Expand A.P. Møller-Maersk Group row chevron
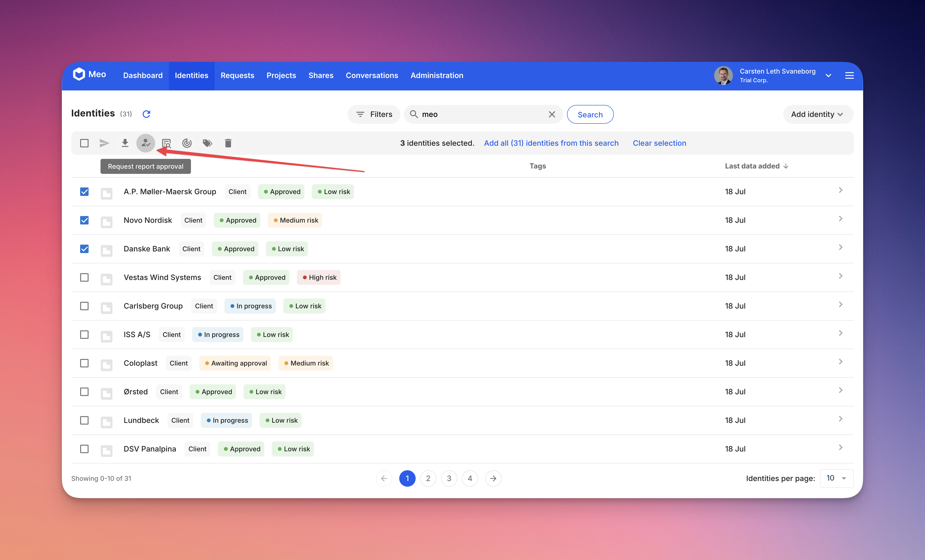 (x=840, y=190)
